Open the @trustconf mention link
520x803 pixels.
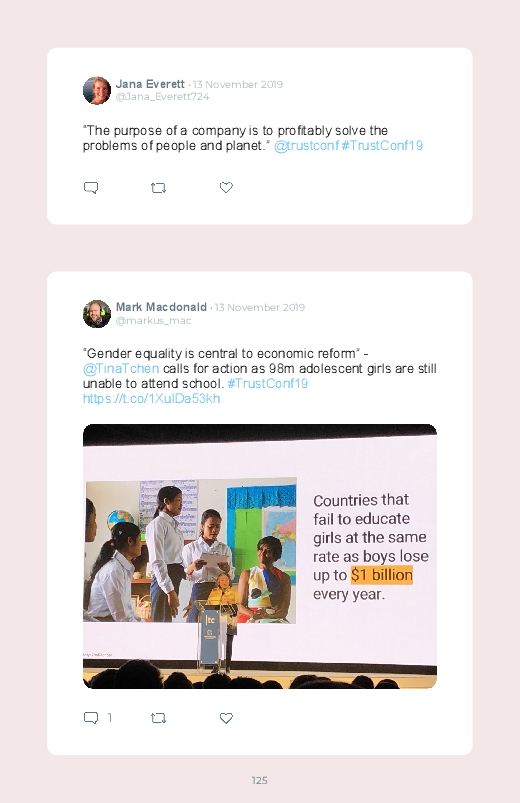pos(306,145)
